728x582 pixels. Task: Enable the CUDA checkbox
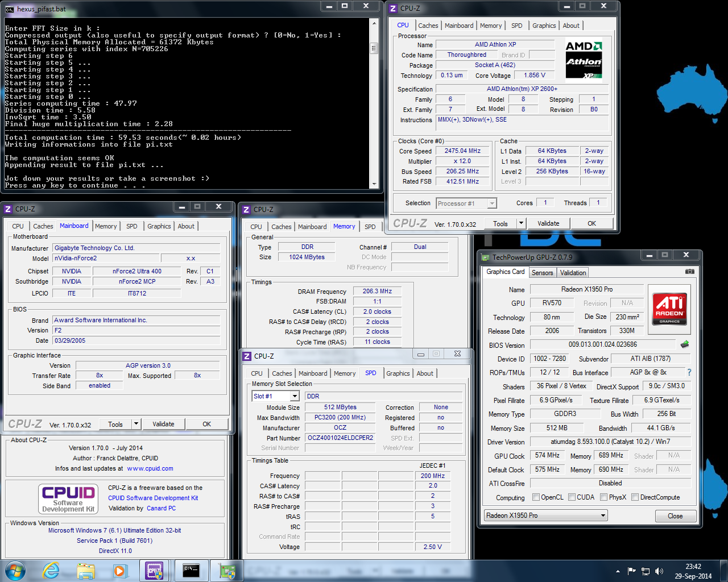[572, 497]
